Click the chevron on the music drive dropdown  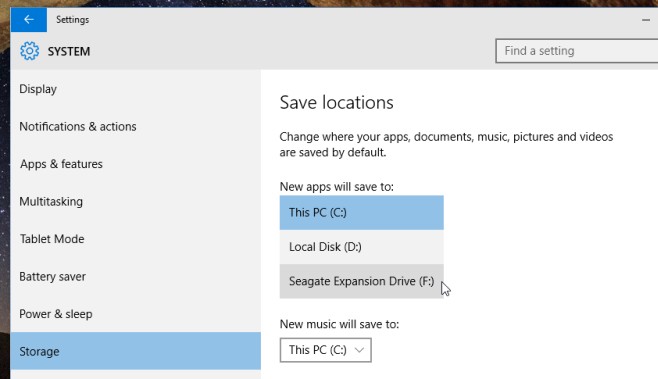click(x=359, y=350)
